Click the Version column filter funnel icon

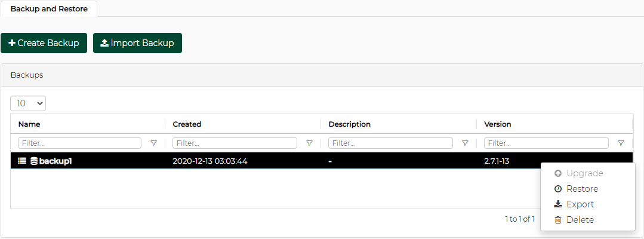tap(621, 143)
